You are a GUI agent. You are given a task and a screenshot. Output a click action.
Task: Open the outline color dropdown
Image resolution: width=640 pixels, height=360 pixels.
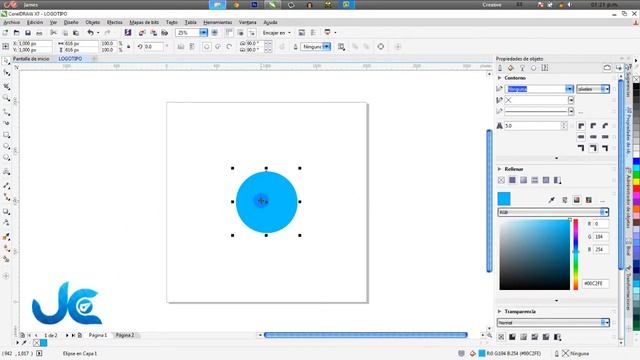571,100
